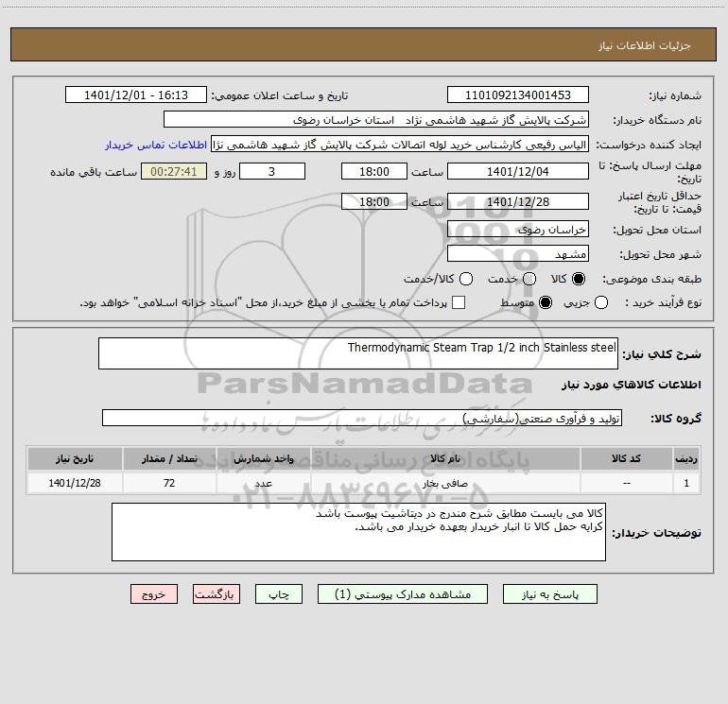Click the بازگشت back button

(217, 594)
